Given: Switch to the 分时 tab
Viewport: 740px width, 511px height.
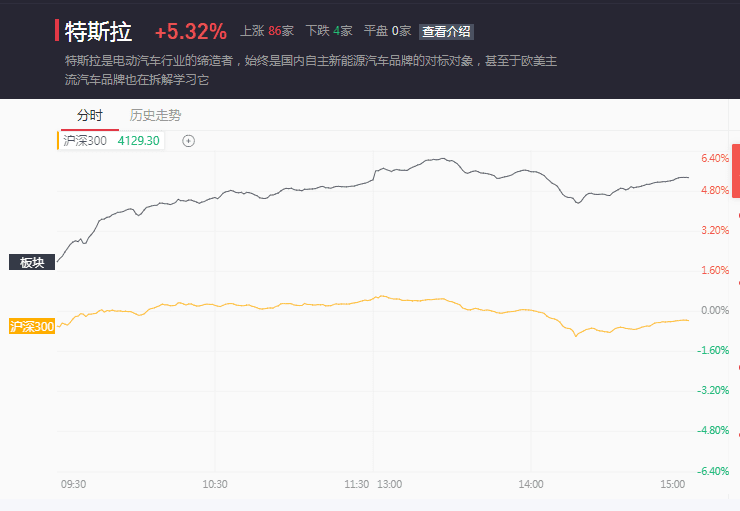Looking at the screenshot, I should click(x=89, y=115).
